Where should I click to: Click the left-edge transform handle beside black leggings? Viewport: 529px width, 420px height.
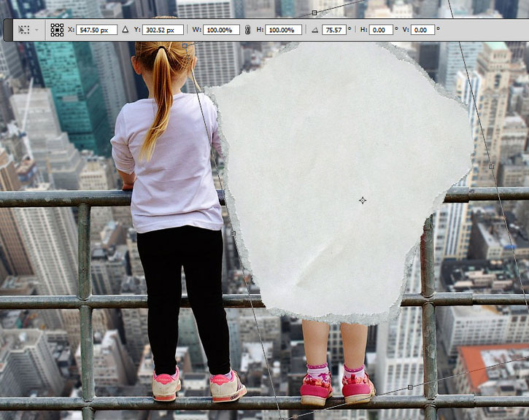click(x=233, y=233)
